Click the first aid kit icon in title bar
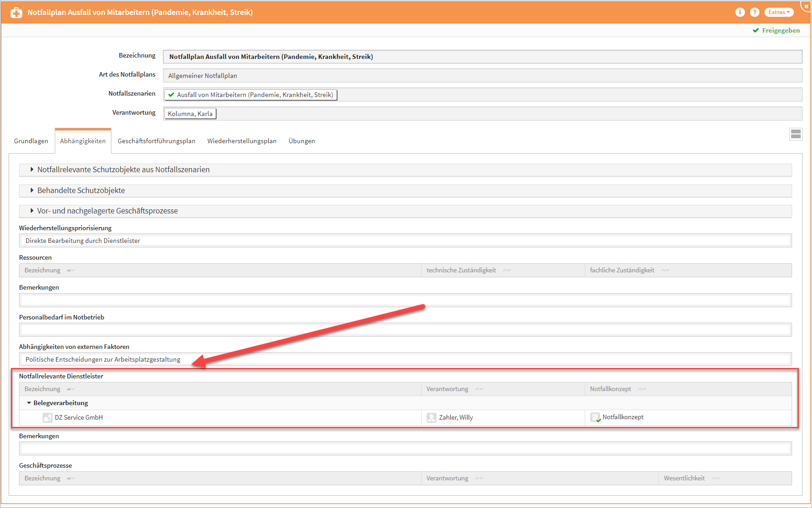812x508 pixels. pos(16,13)
